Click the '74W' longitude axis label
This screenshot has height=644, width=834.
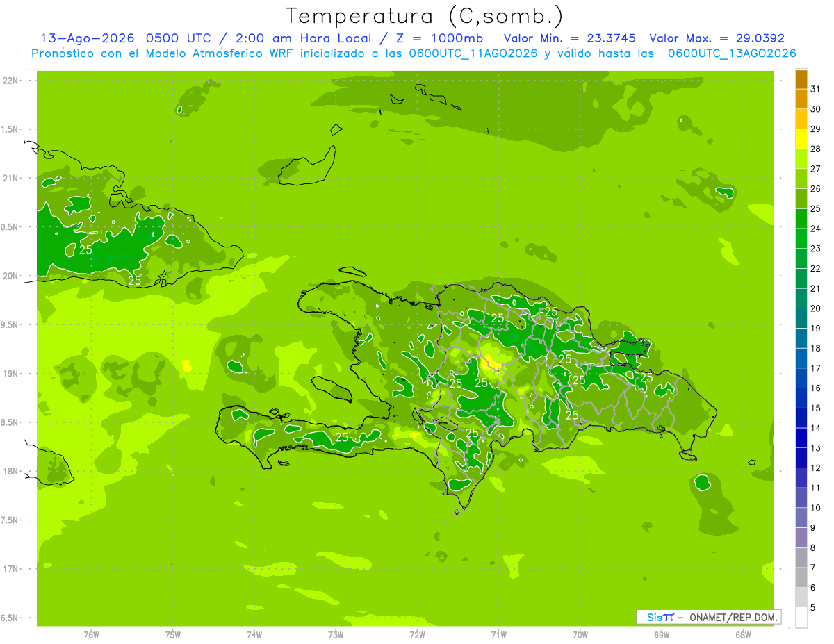[x=254, y=635]
